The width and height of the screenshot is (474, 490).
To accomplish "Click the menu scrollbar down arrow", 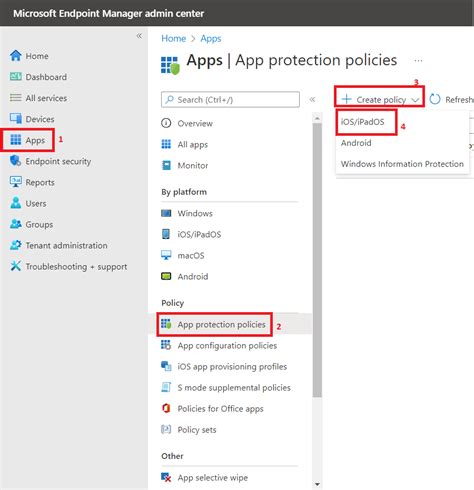I will [x=317, y=484].
